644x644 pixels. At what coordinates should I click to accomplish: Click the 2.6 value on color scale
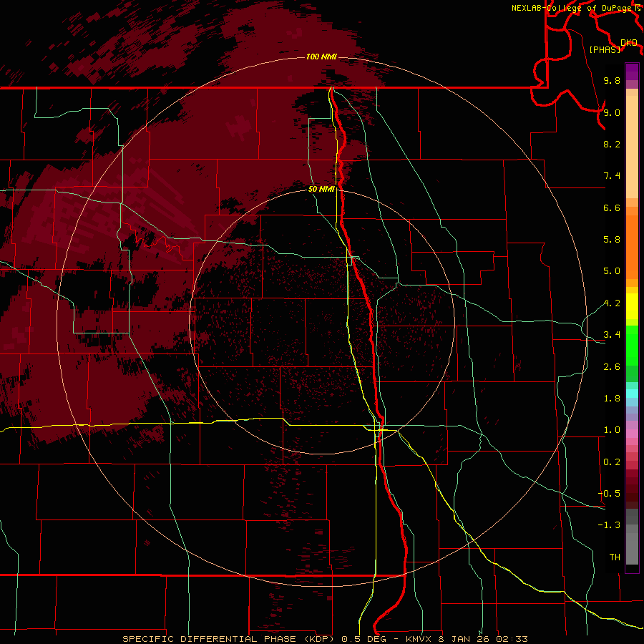pyautogui.click(x=612, y=367)
